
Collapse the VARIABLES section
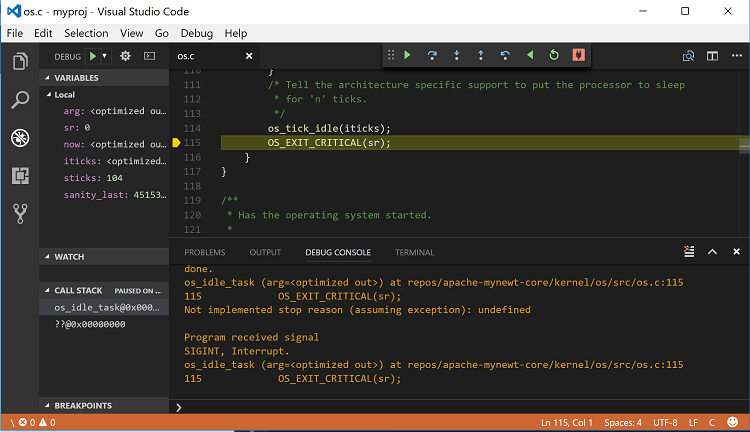coord(104,78)
